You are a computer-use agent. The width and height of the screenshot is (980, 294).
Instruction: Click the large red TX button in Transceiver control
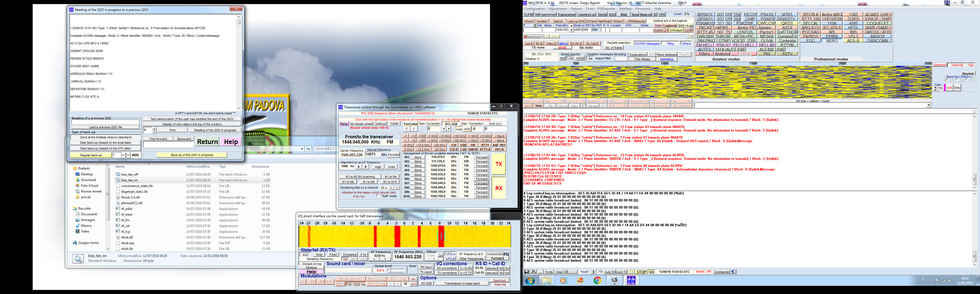(x=499, y=164)
